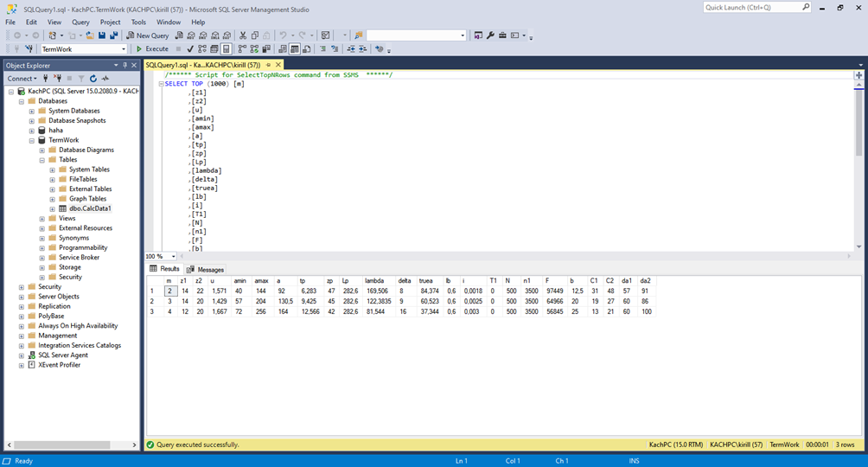This screenshot has height=467, width=868.
Task: Open the Window menu
Action: coord(169,22)
